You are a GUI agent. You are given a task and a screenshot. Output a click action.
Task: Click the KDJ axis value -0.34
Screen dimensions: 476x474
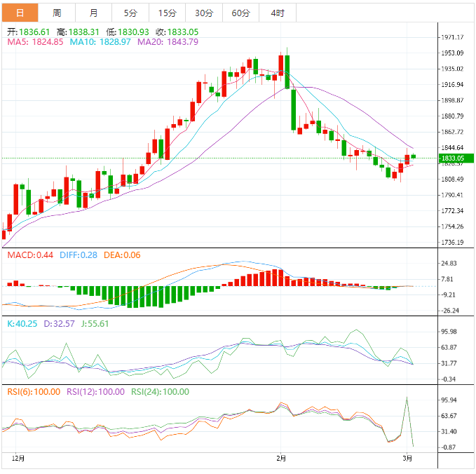point(449,379)
